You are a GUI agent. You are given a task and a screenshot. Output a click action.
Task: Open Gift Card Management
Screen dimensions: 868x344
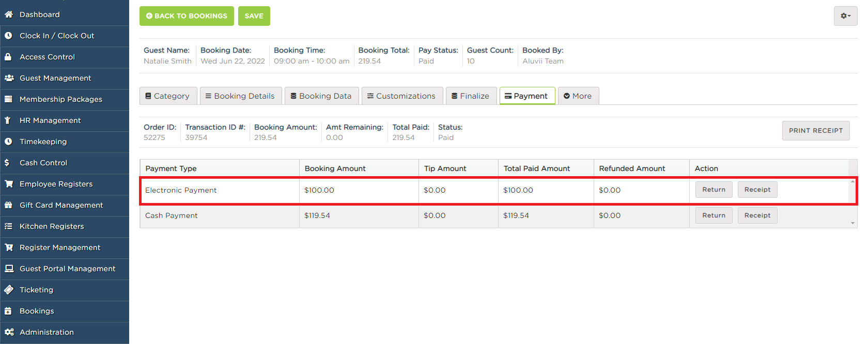point(65,205)
